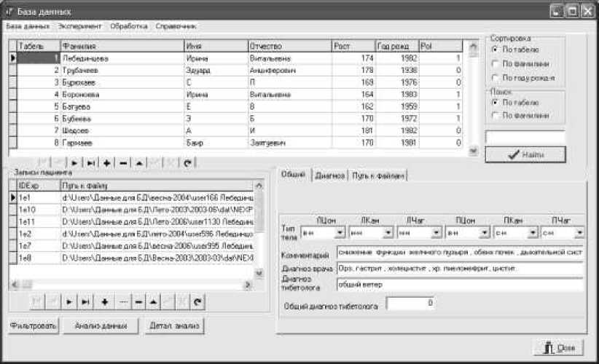Screen dimensions: 599x364
Task: Expand the ЛЧаг dropdown list
Action: click(435, 233)
